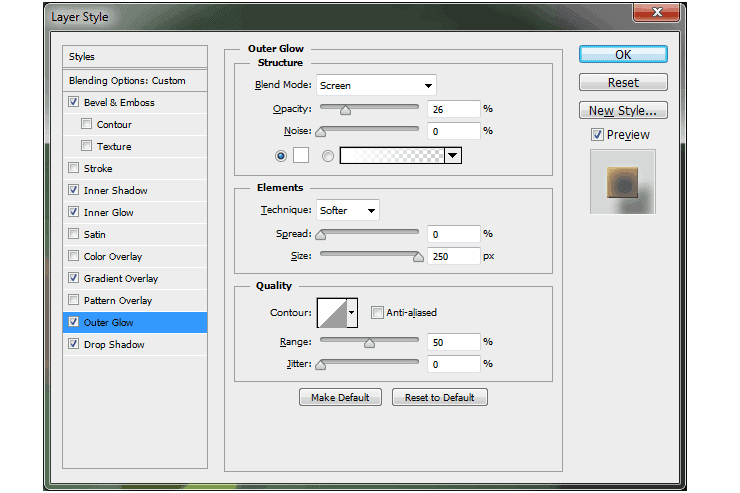Open the glow gradient picker arrow
740x493 pixels.
pos(453,155)
